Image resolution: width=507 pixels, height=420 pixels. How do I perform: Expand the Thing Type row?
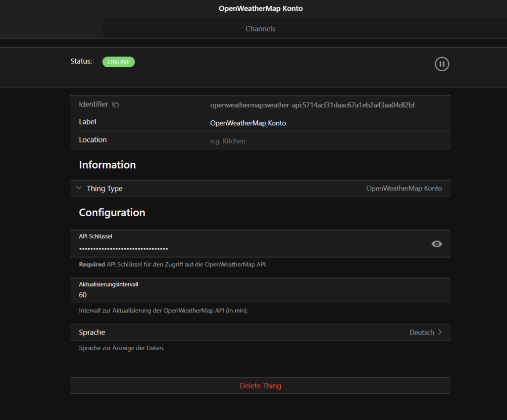(x=260, y=188)
